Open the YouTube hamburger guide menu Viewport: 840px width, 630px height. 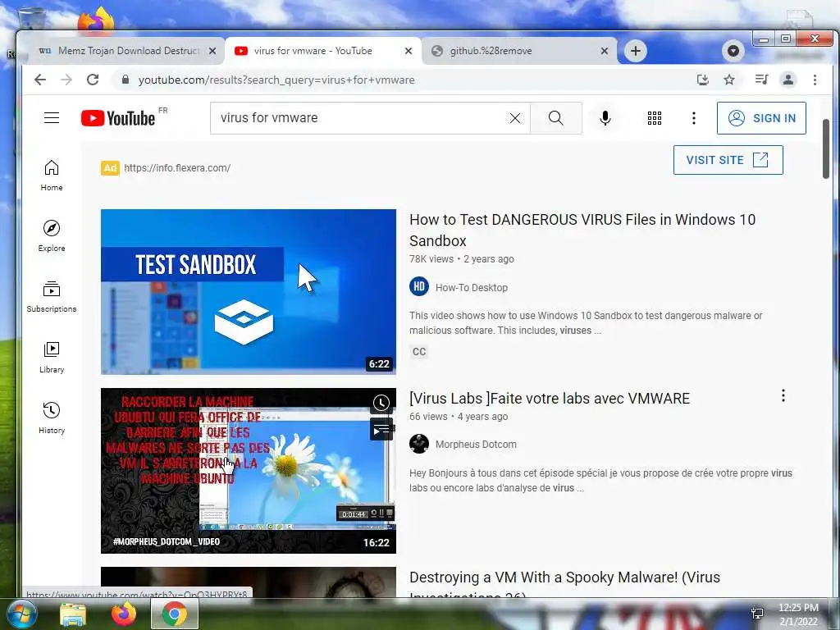tap(52, 118)
